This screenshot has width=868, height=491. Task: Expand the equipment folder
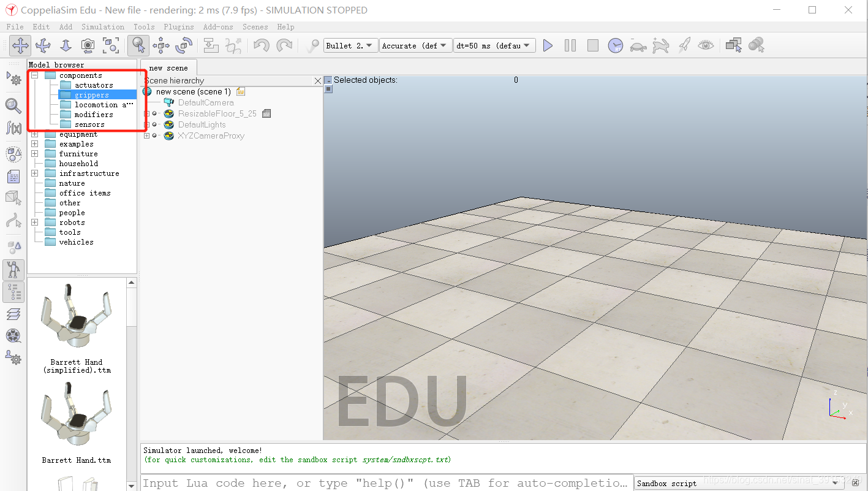(35, 134)
